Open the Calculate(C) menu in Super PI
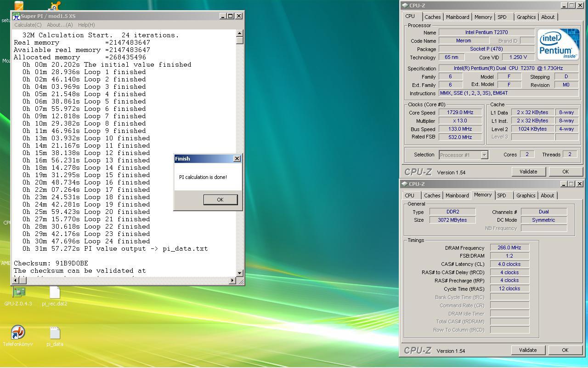Viewport: 588px width, 368px height. click(28, 25)
